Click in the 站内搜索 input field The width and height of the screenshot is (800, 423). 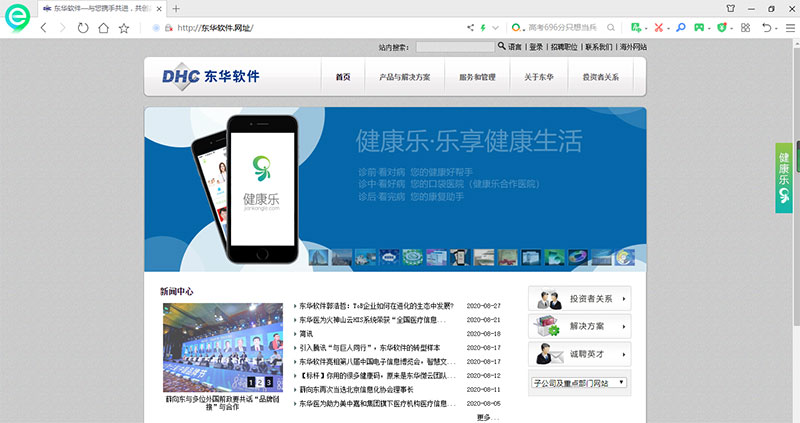[454, 46]
